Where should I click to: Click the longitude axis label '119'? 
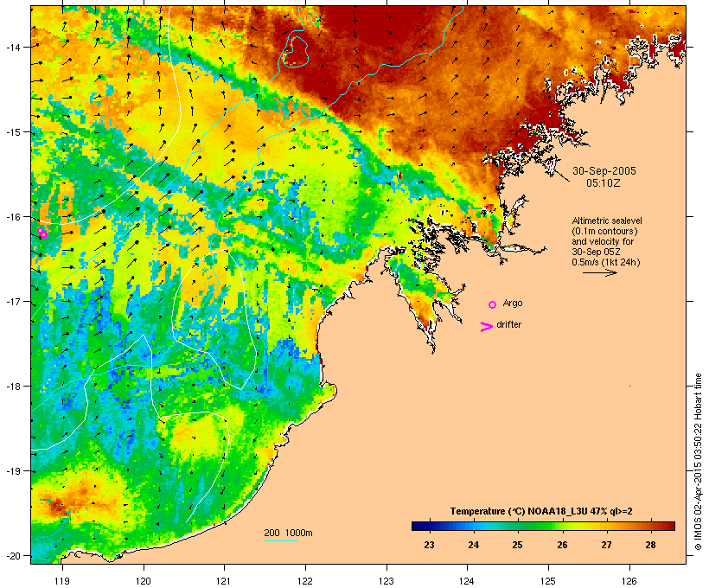(x=62, y=581)
